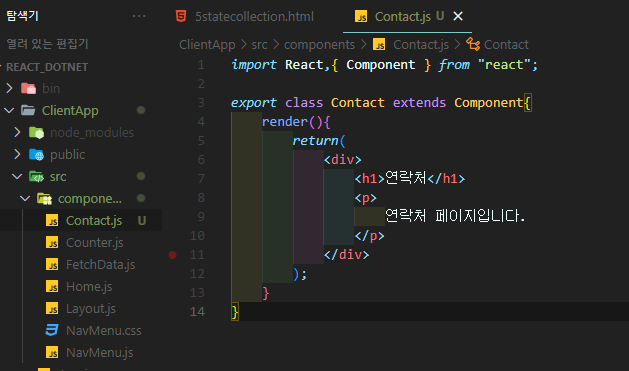Click the JS icon beside Layout.js
The height and width of the screenshot is (371, 629).
(52, 309)
